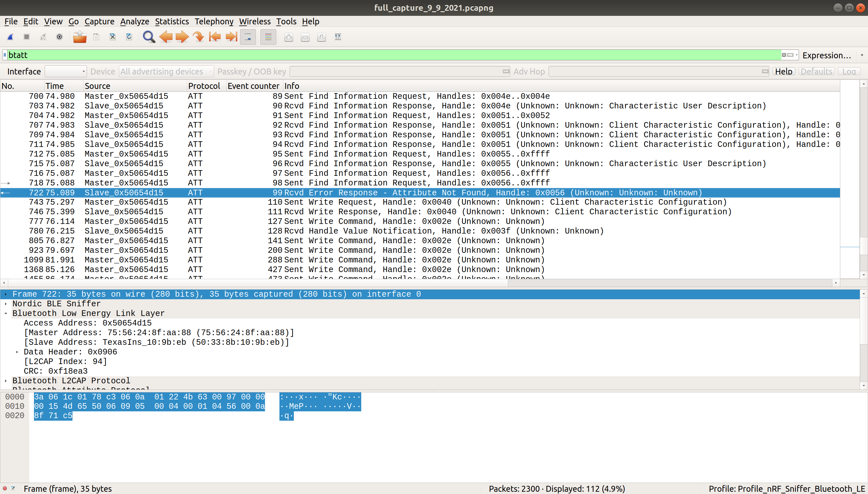Apply the display filter arrow
The height and width of the screenshot is (494, 868).
point(790,55)
